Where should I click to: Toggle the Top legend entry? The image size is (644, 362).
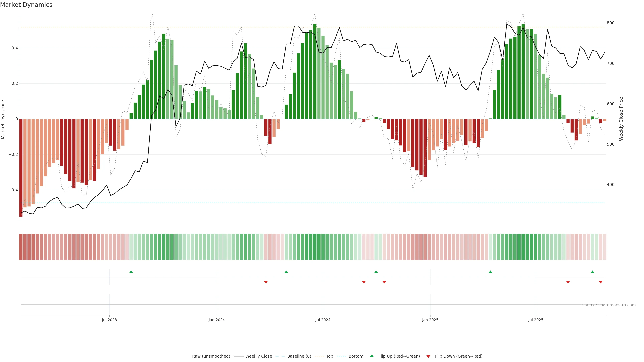tap(330, 356)
